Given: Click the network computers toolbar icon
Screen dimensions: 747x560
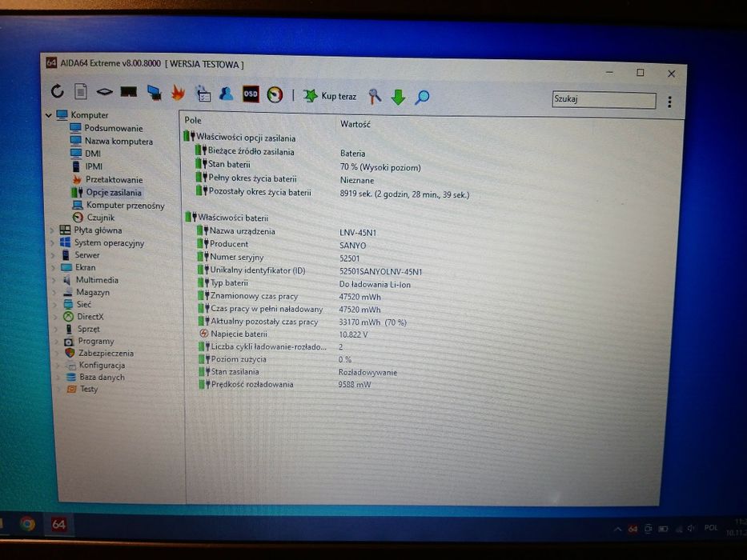Looking at the screenshot, I should [154, 92].
